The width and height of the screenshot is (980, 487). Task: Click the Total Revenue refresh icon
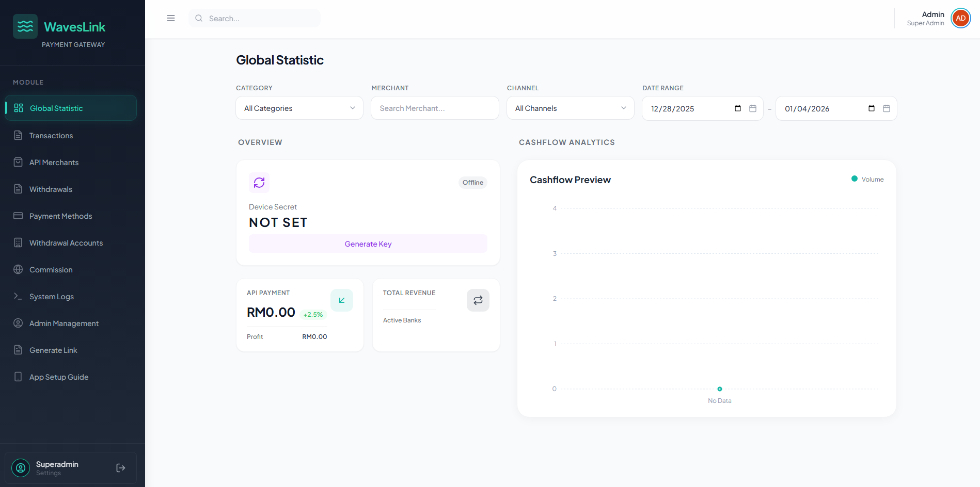pyautogui.click(x=478, y=300)
